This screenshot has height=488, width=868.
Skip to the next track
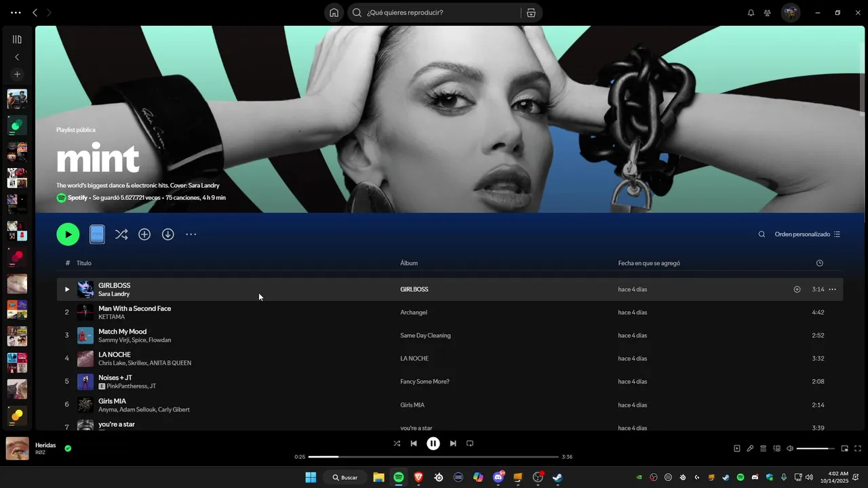(x=453, y=443)
